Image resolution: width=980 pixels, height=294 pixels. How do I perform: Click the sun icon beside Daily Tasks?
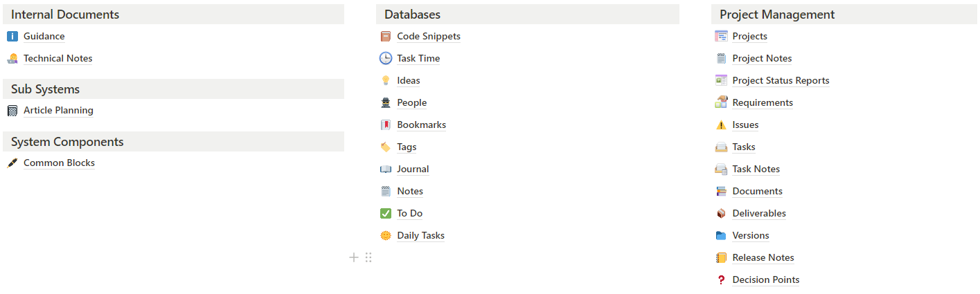(386, 235)
